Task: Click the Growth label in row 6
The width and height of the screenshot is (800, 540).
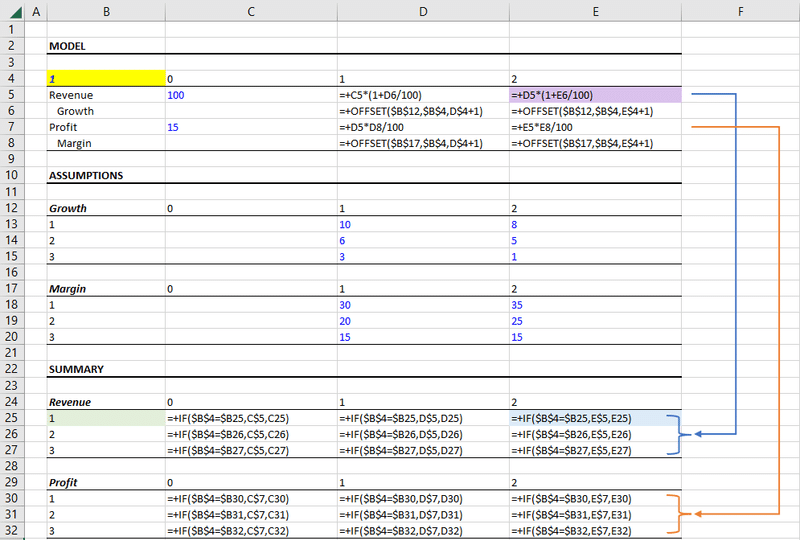Action: pyautogui.click(x=76, y=111)
